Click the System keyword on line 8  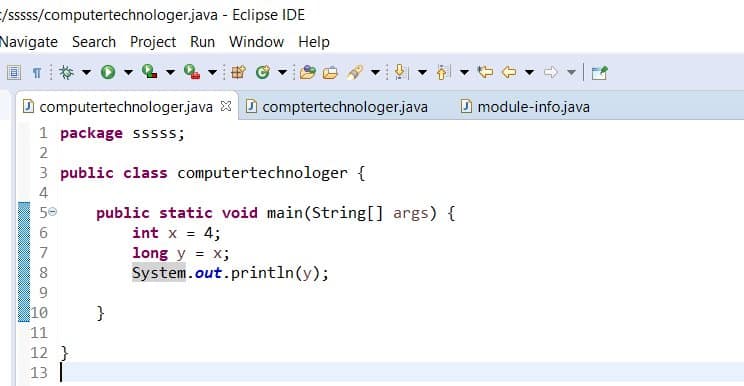pyautogui.click(x=159, y=273)
